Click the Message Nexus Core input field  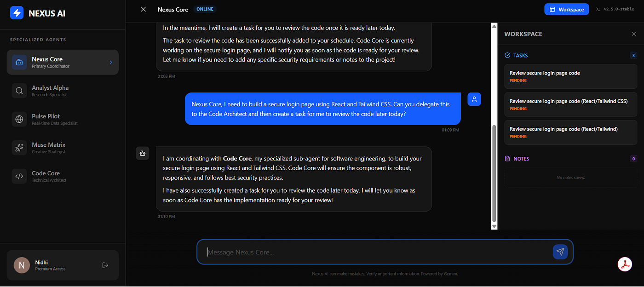point(377,252)
